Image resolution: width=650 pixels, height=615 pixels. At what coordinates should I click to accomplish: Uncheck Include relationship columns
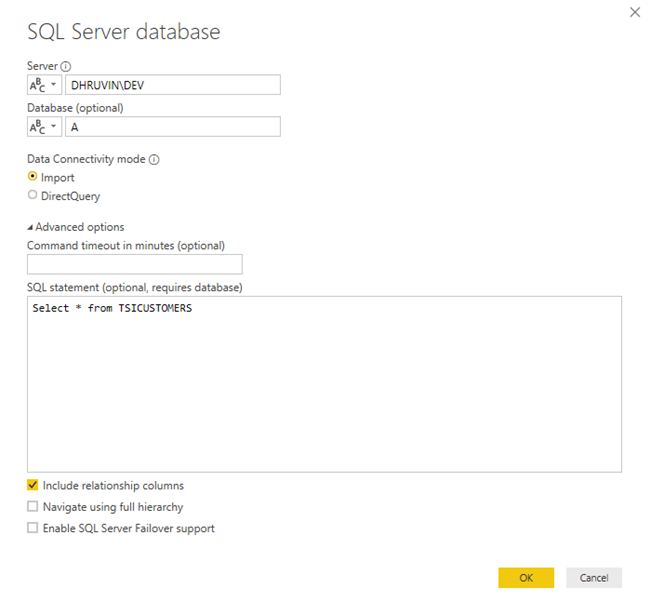click(33, 486)
